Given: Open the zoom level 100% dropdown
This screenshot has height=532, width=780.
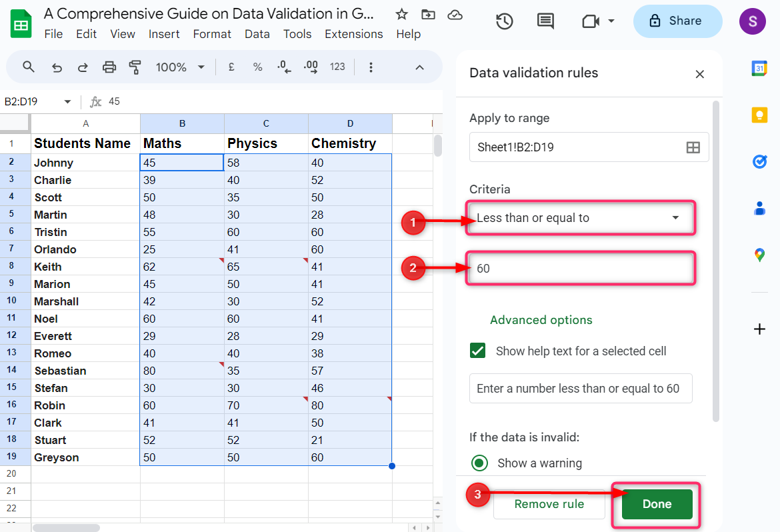Looking at the screenshot, I should (180, 67).
